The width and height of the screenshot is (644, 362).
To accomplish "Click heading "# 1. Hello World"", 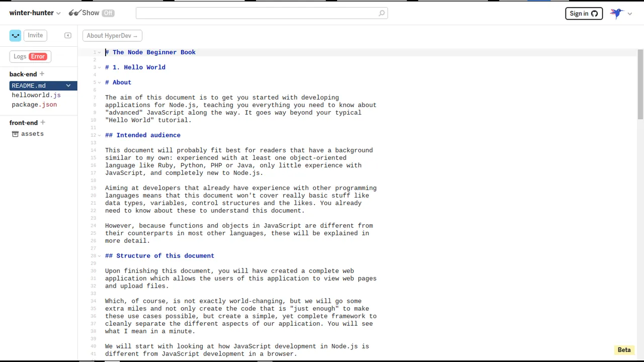I will tap(135, 67).
